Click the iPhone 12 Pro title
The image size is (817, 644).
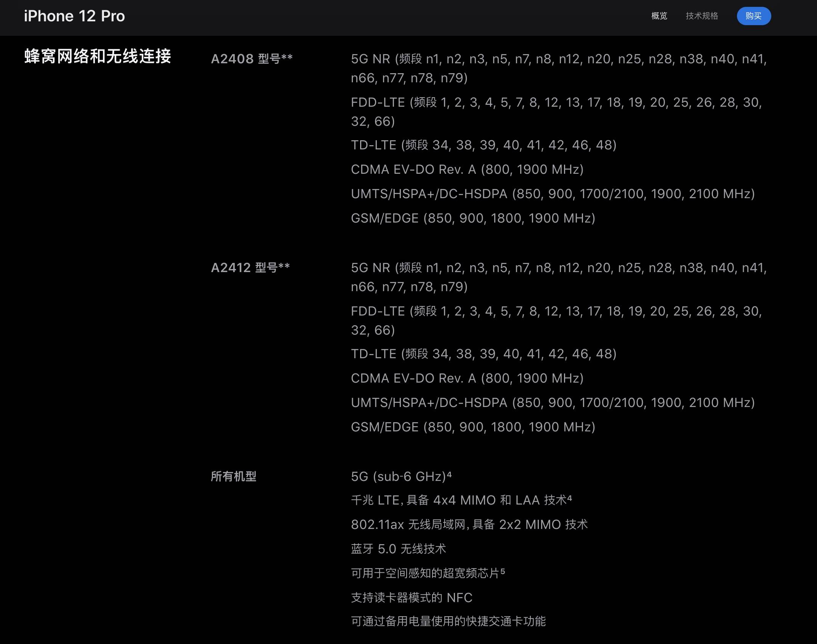pos(74,16)
